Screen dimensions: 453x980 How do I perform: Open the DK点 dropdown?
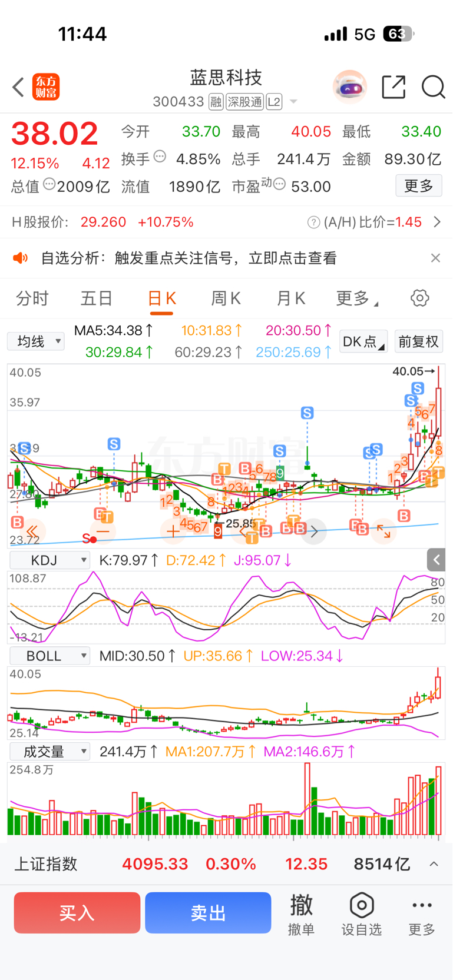pyautogui.click(x=363, y=341)
